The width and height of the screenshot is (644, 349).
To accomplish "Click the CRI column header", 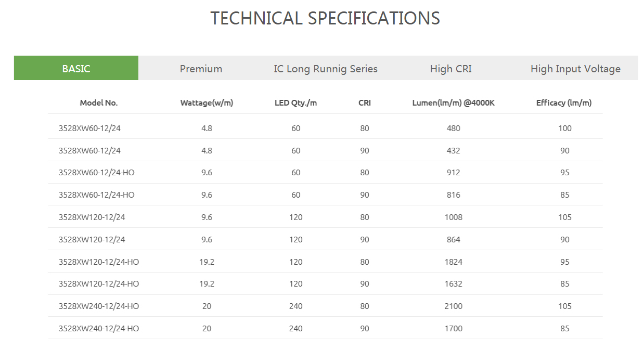I will 365,103.
